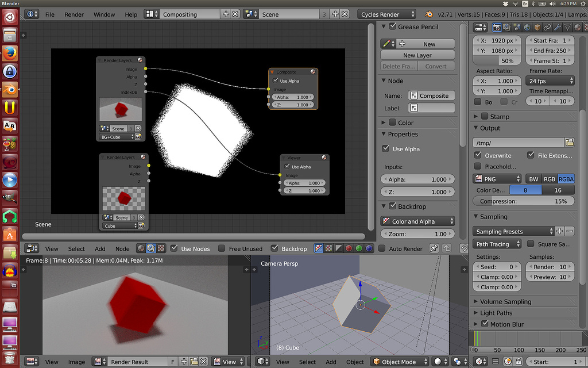
Task: Open Trash in the dock
Action: [x=10, y=358]
